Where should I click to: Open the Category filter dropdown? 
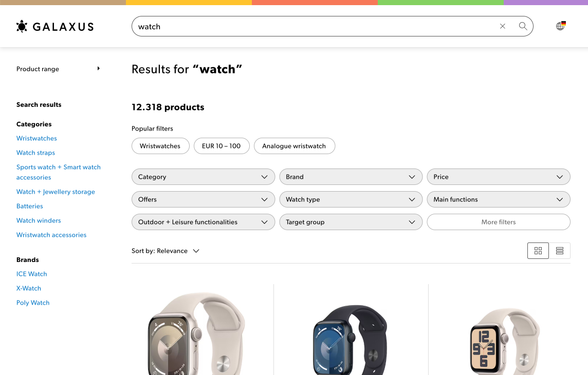coord(203,177)
